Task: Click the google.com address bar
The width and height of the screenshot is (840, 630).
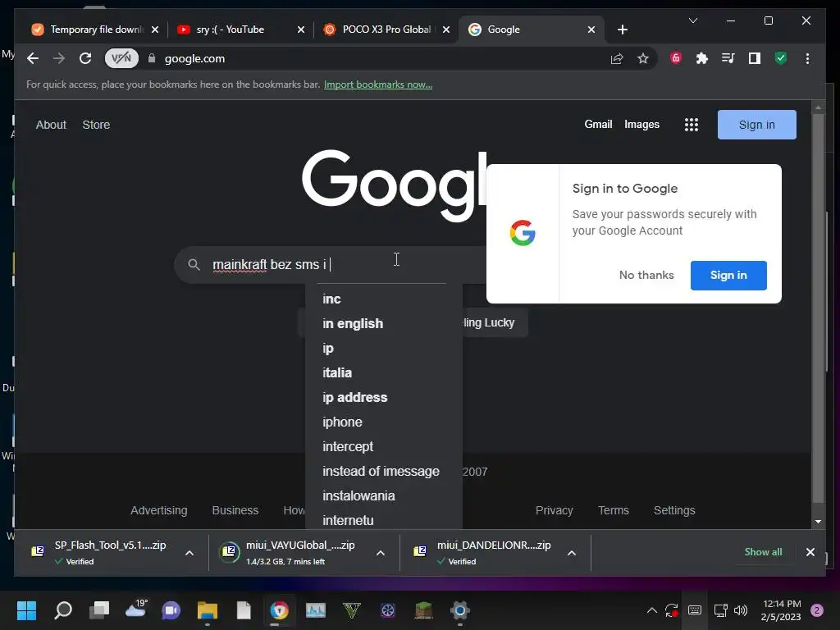Action: [x=375, y=58]
